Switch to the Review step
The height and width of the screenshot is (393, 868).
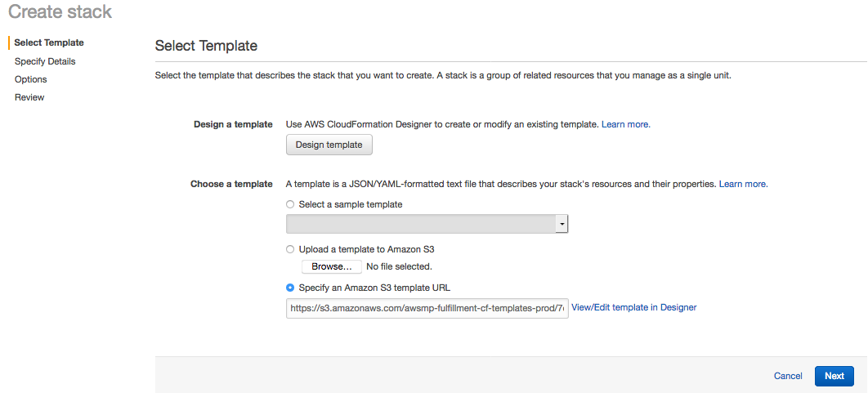[29, 97]
